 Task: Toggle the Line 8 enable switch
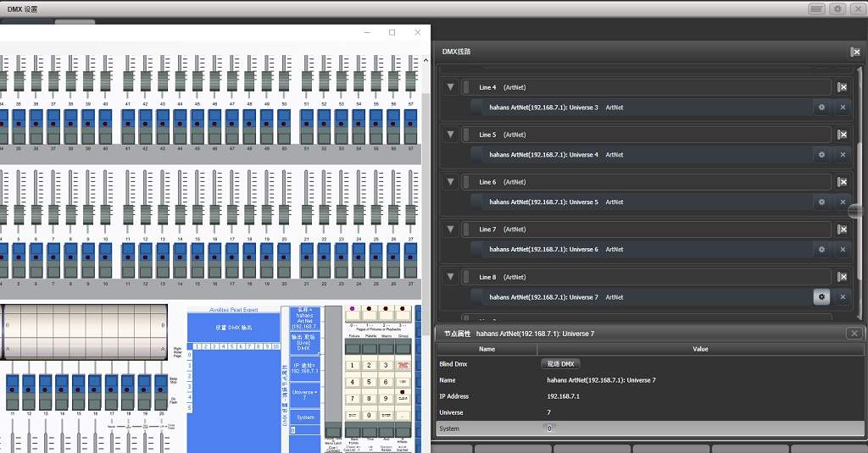[466, 277]
